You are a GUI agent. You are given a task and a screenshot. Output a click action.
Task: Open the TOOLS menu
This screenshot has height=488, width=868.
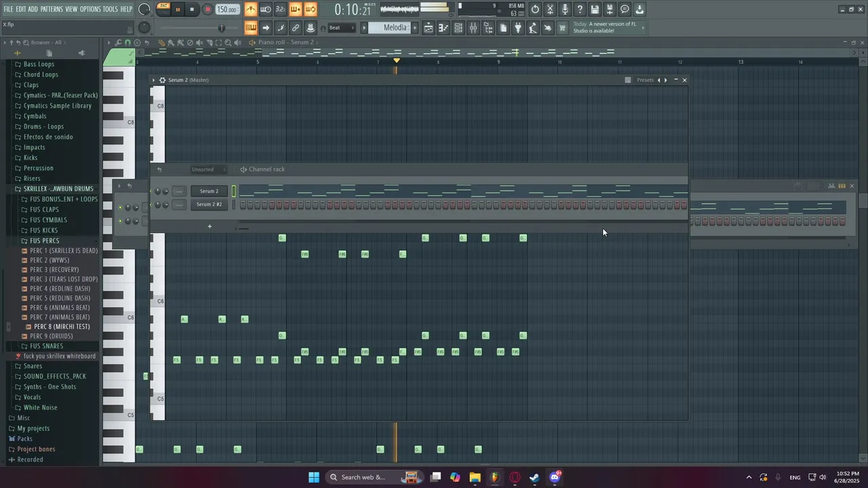coord(111,9)
